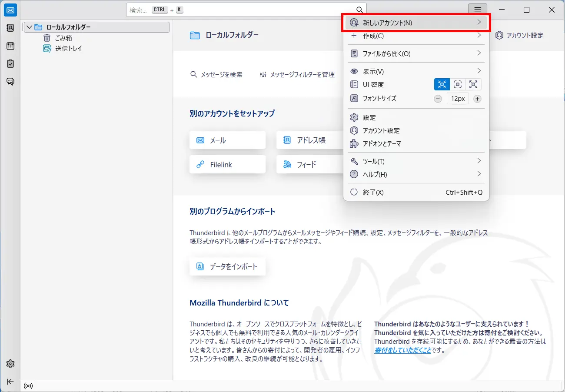The image size is (565, 392).
Task: Click the Mail space icon
Action: click(x=10, y=10)
